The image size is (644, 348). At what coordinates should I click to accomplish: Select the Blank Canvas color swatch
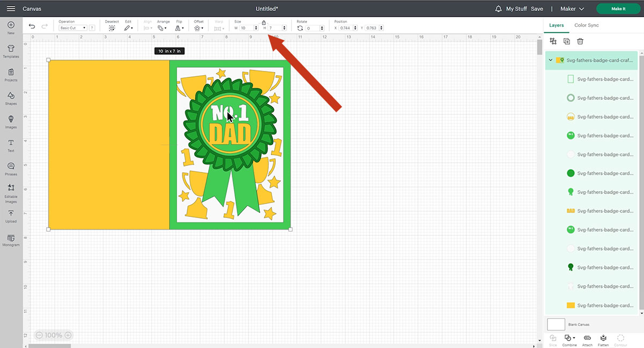click(x=556, y=324)
